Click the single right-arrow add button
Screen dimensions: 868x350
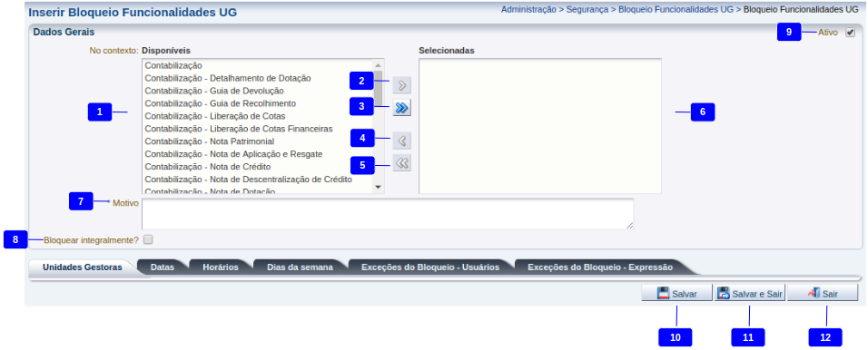(x=402, y=86)
